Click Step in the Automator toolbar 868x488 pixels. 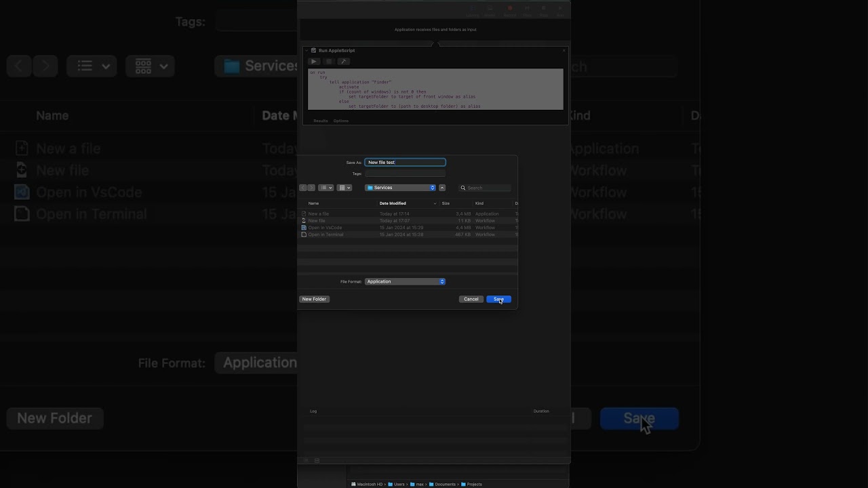[x=527, y=11]
